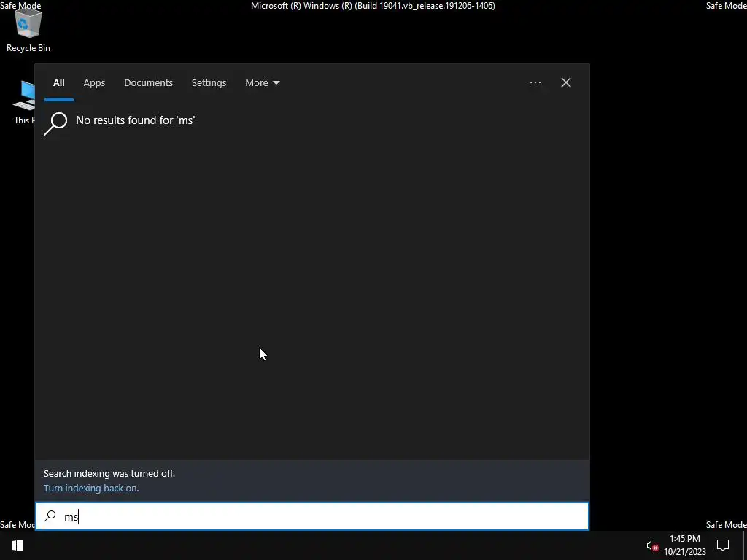The image size is (747, 560).
Task: Select the This PC desktop icon
Action: (x=23, y=103)
